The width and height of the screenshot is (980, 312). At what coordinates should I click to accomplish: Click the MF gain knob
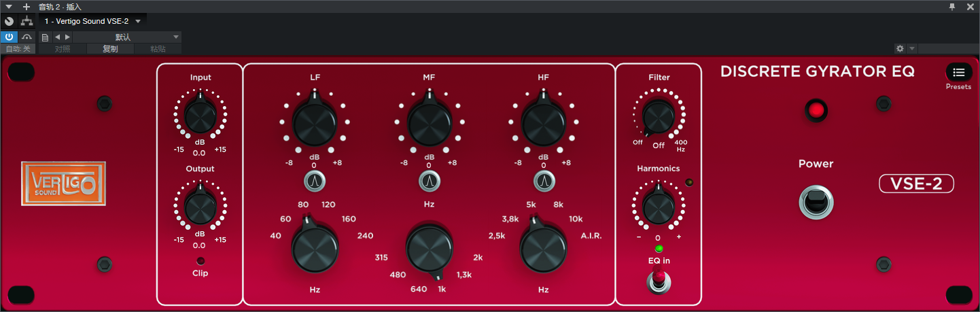tap(429, 122)
